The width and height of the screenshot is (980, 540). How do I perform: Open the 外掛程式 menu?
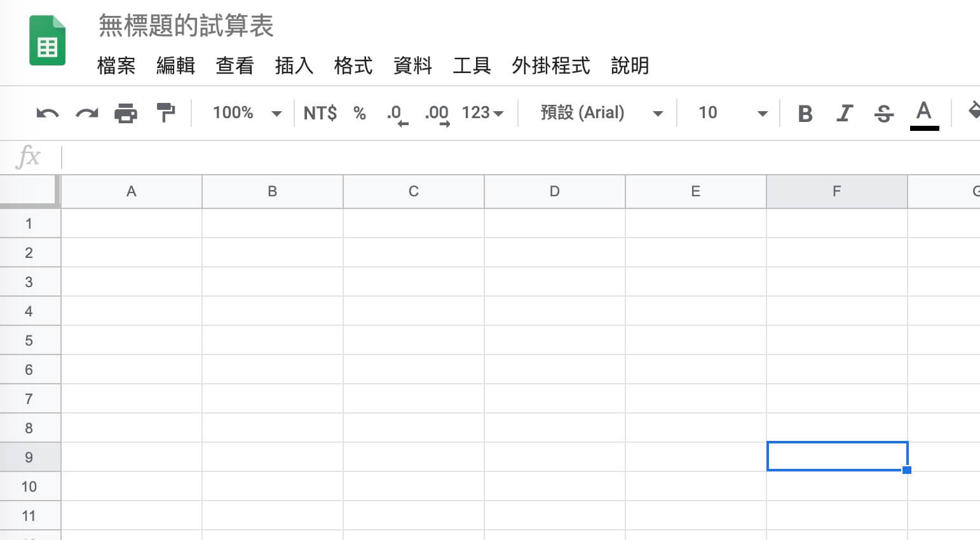(x=551, y=65)
